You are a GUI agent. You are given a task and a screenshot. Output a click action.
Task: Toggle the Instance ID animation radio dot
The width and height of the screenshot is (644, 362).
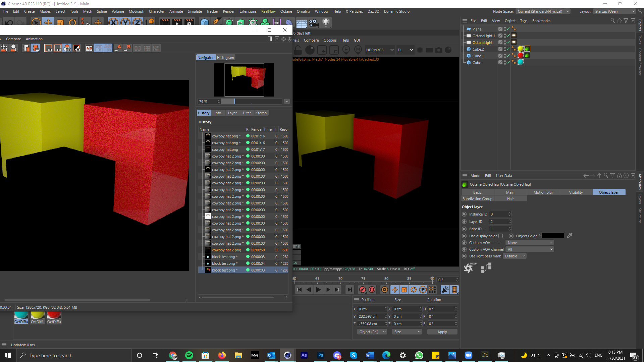(x=464, y=214)
